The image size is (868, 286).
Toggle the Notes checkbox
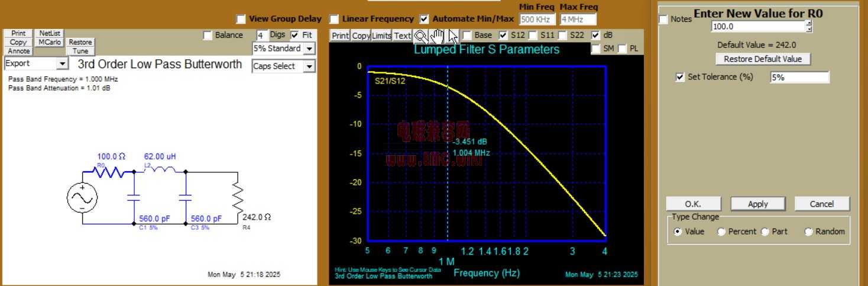pos(663,20)
